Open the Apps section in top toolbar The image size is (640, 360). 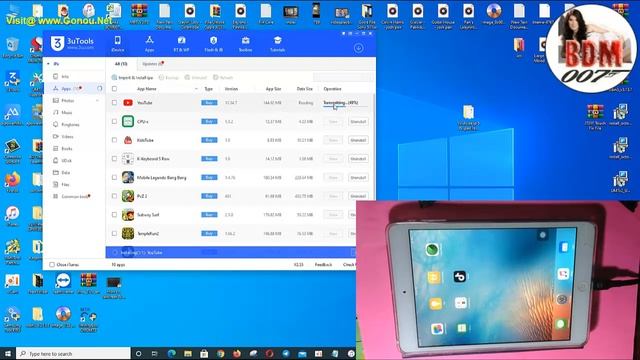[x=149, y=44]
